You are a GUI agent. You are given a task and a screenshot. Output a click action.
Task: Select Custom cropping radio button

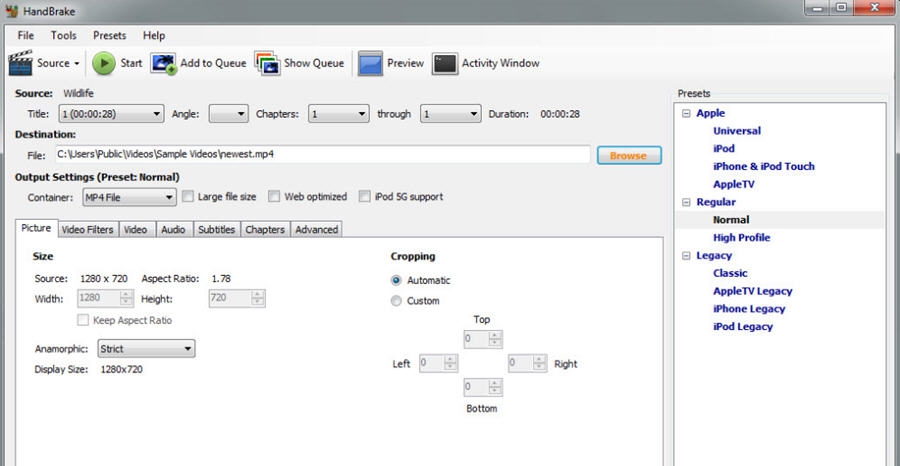[396, 301]
